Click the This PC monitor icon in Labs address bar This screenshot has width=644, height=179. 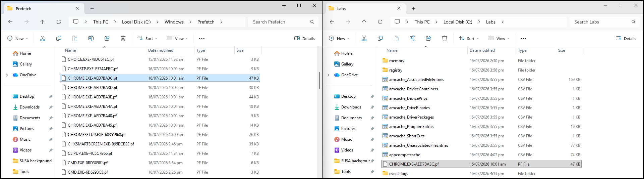tap(397, 22)
